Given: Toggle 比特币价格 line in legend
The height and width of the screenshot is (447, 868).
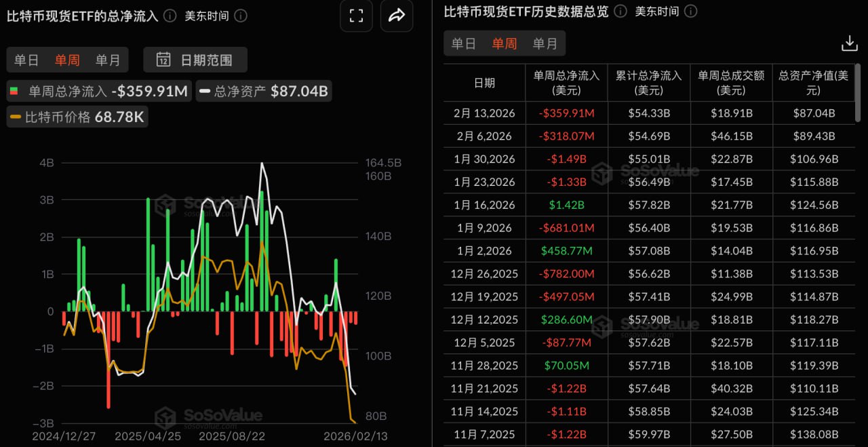Looking at the screenshot, I should [x=77, y=117].
